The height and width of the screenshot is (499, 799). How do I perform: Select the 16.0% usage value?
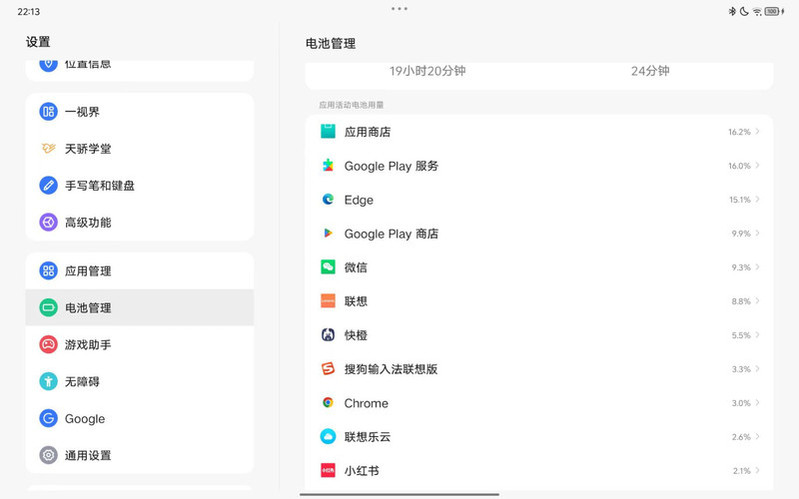tap(739, 166)
